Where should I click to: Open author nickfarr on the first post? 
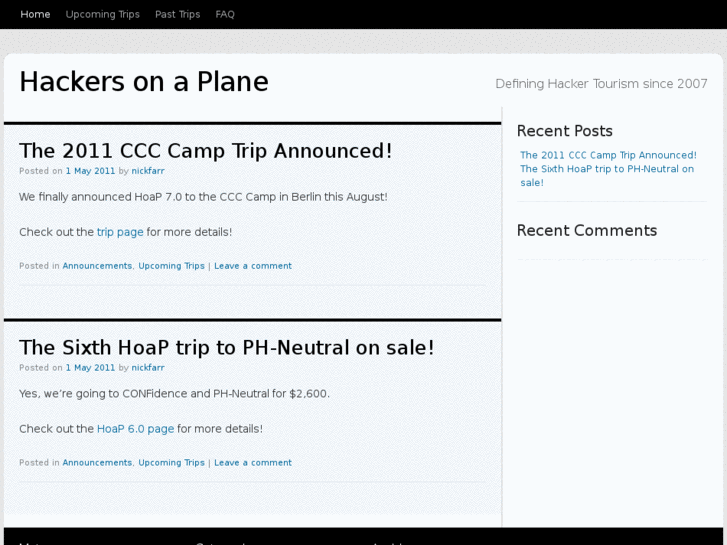(148, 171)
